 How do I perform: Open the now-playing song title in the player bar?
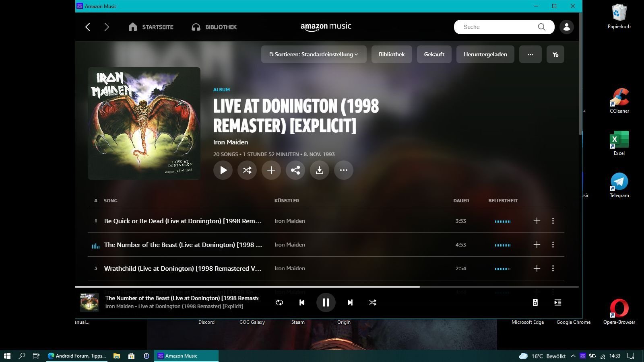182,298
